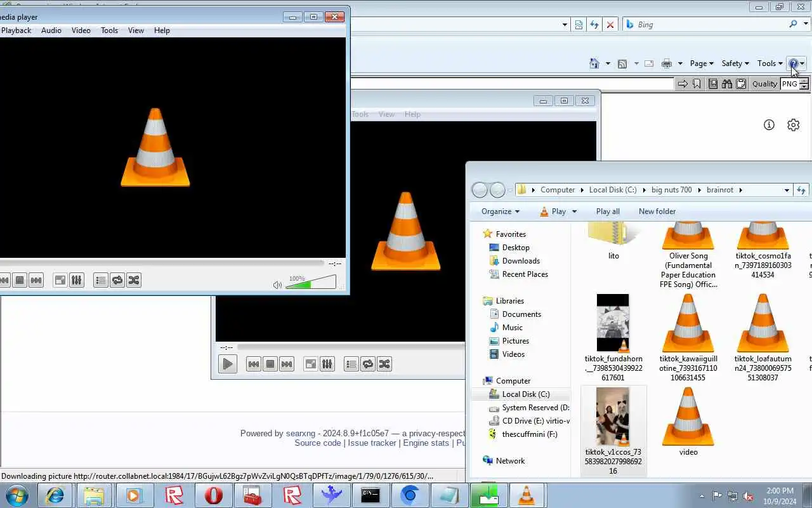Click the IE Print icon
812x508 pixels.
(x=666, y=63)
